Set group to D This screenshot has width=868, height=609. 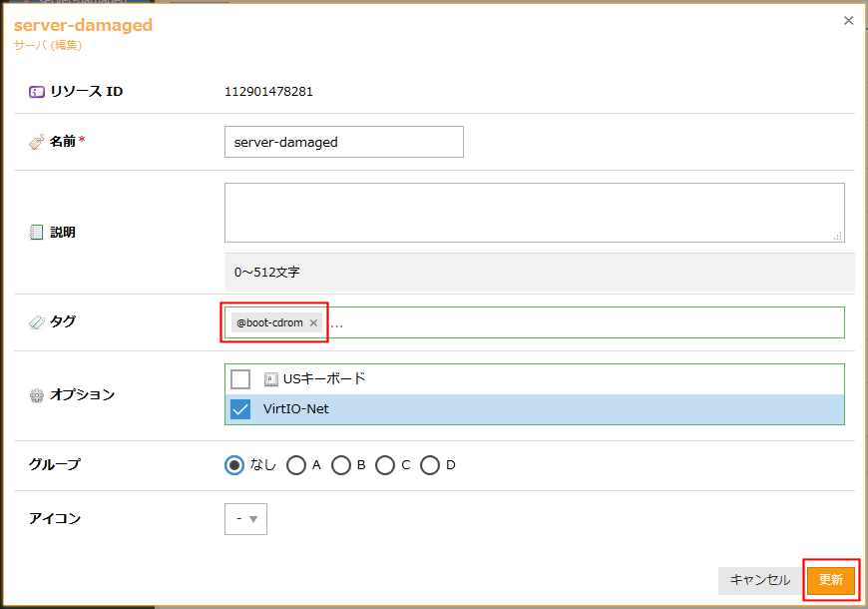[x=430, y=465]
